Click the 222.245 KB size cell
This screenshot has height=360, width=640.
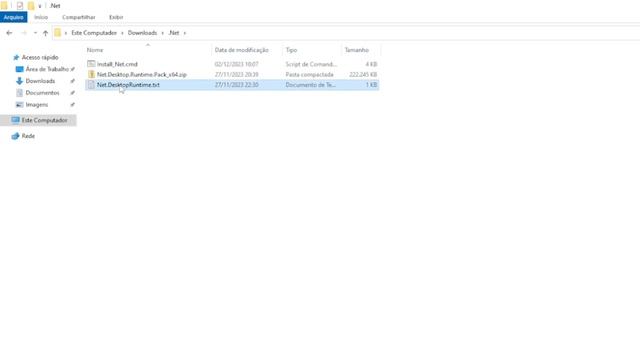pyautogui.click(x=363, y=75)
